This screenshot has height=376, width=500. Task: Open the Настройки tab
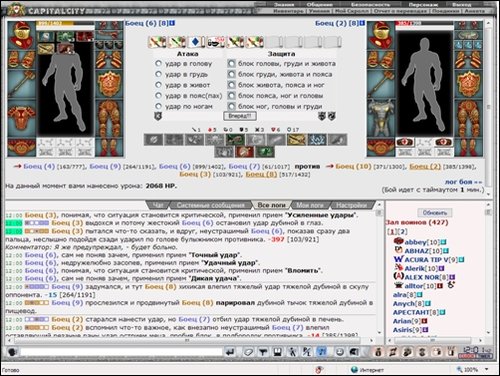352,205
